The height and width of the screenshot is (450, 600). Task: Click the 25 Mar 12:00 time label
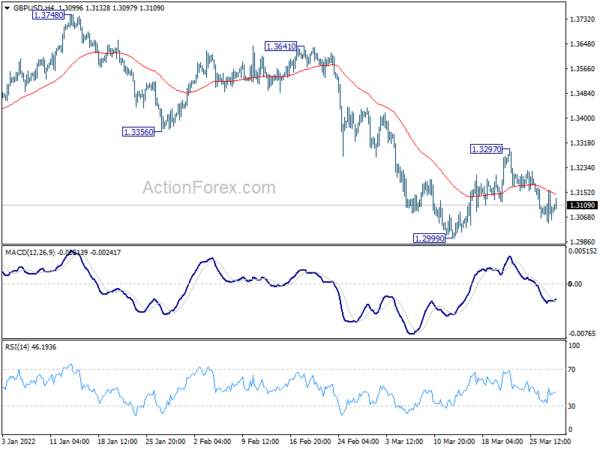(x=550, y=442)
